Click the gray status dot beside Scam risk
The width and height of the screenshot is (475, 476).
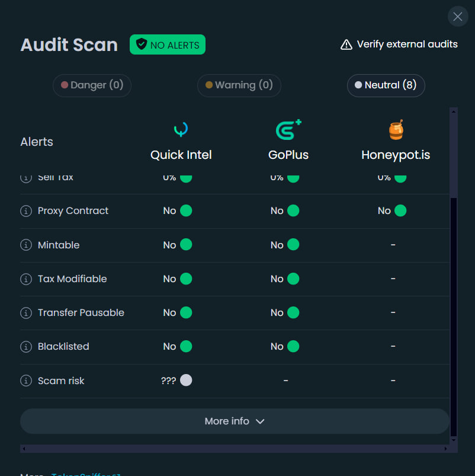point(186,381)
